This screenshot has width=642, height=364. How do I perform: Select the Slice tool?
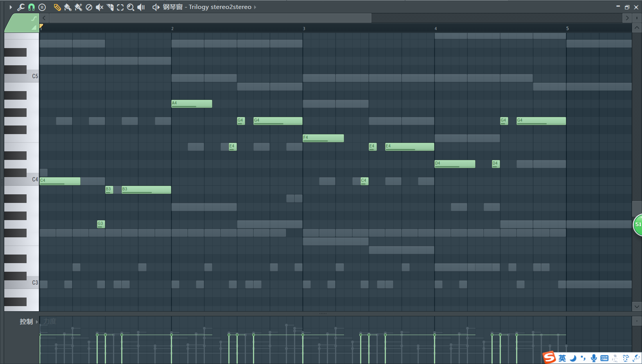110,7
